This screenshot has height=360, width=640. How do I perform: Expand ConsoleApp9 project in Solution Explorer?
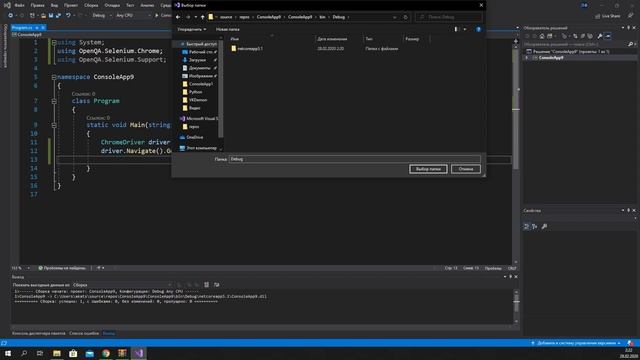527,58
